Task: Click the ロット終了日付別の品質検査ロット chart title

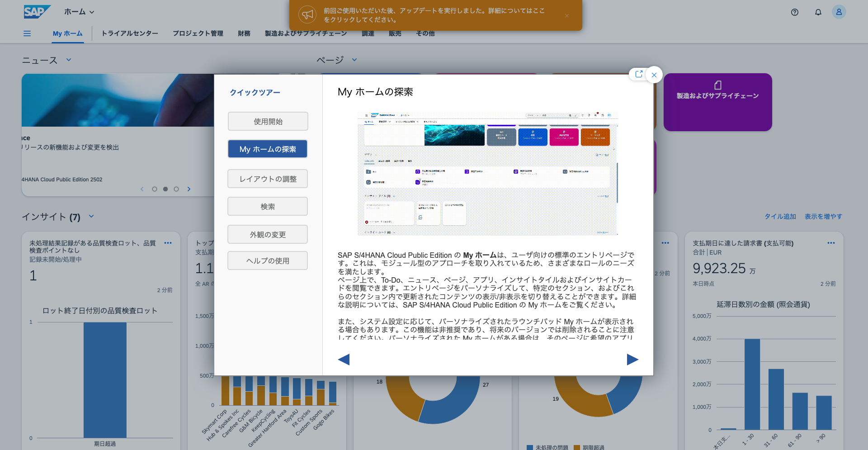Action: point(100,311)
